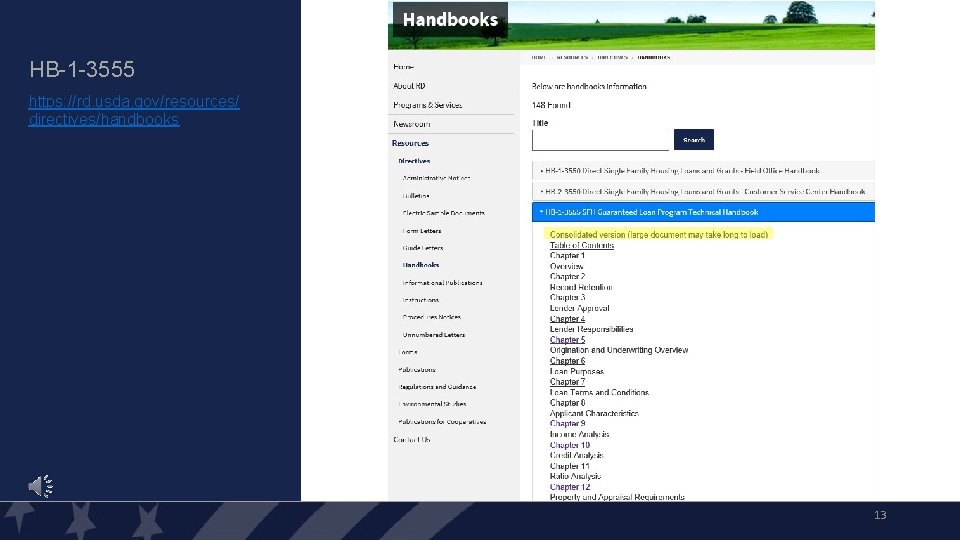This screenshot has height=540, width=960.
Task: Open Administrative Notices sidebar item
Action: point(436,178)
